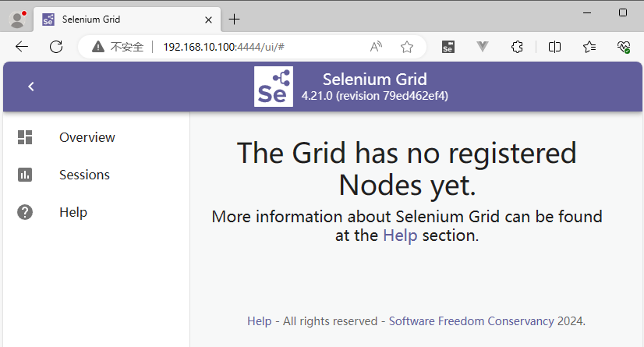This screenshot has width=644, height=347.
Task: Click the Sessions chart icon
Action: 25,175
